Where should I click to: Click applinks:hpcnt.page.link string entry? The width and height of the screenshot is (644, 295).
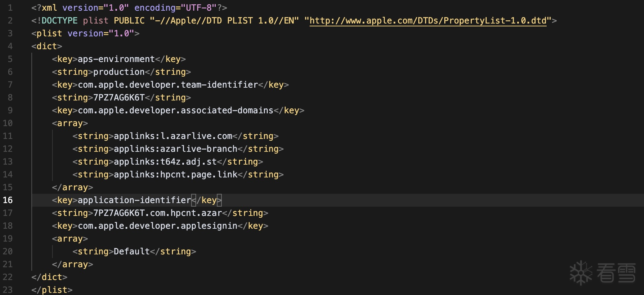pyautogui.click(x=175, y=175)
